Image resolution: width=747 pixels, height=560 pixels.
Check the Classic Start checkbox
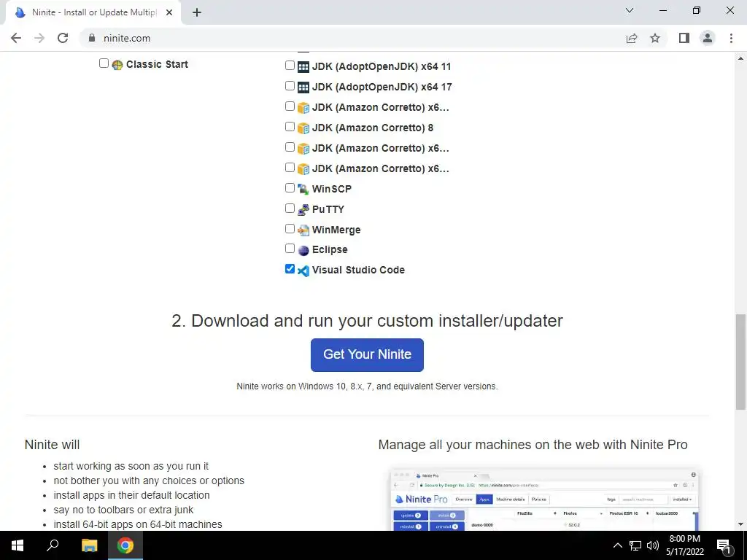[104, 63]
